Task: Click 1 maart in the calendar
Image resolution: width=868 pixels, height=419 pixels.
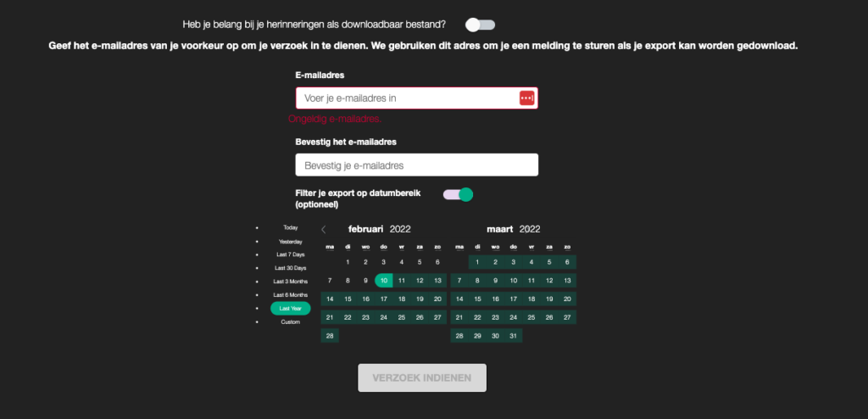Action: click(477, 263)
